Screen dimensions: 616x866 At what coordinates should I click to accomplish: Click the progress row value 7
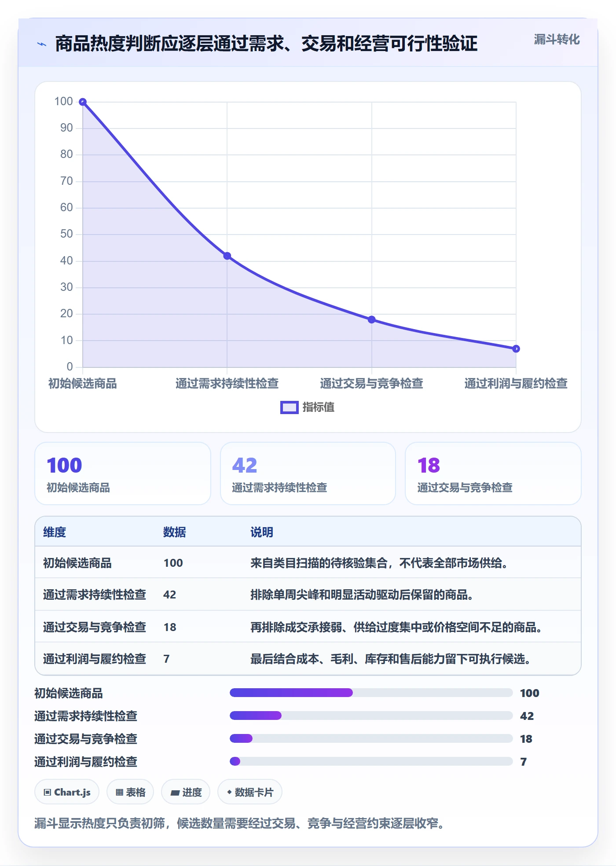[x=524, y=762]
